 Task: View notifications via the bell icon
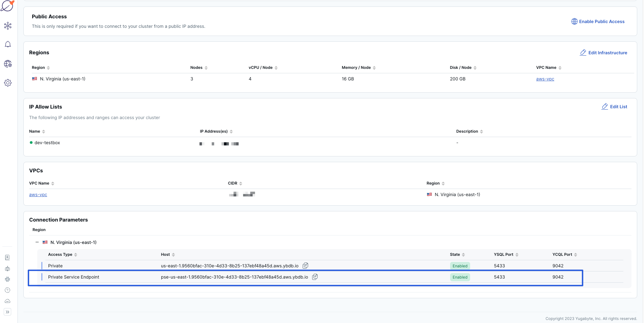pyautogui.click(x=8, y=44)
